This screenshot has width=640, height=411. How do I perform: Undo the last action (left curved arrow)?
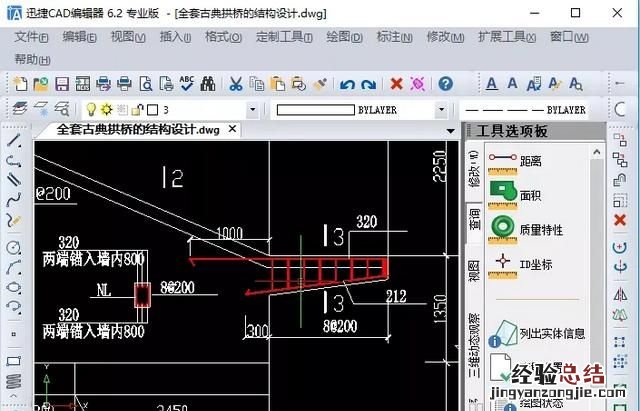click(x=347, y=84)
